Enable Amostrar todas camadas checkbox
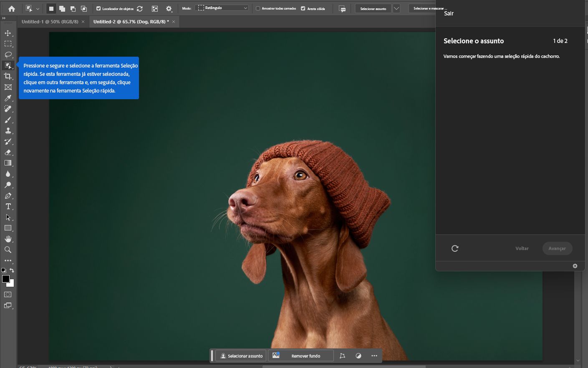 [x=258, y=8]
